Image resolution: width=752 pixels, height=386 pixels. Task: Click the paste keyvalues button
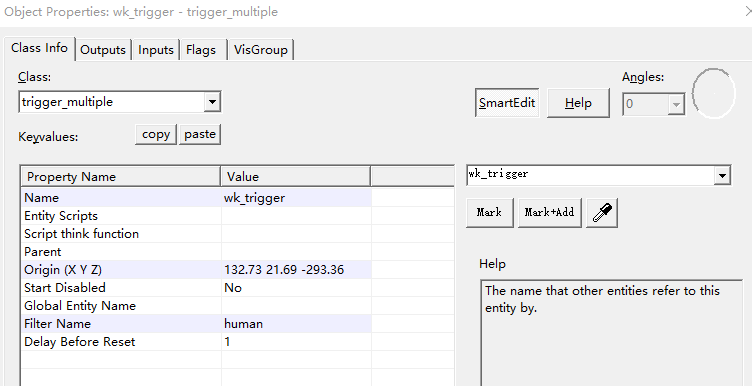tap(200, 134)
